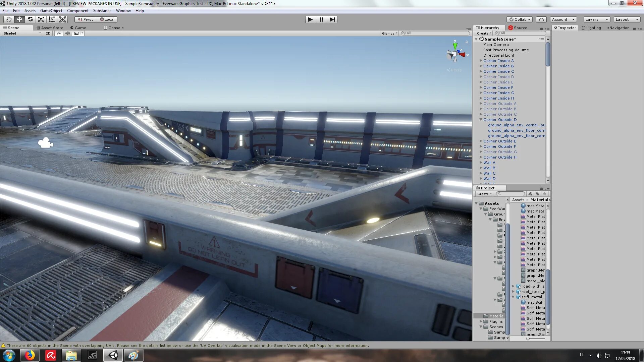Open the cloud Services icon

pos(541,19)
